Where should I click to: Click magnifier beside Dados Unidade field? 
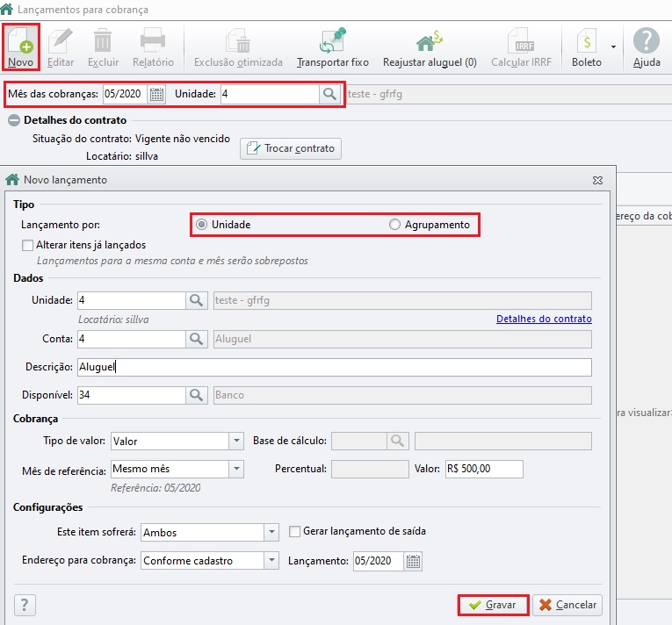point(196,300)
